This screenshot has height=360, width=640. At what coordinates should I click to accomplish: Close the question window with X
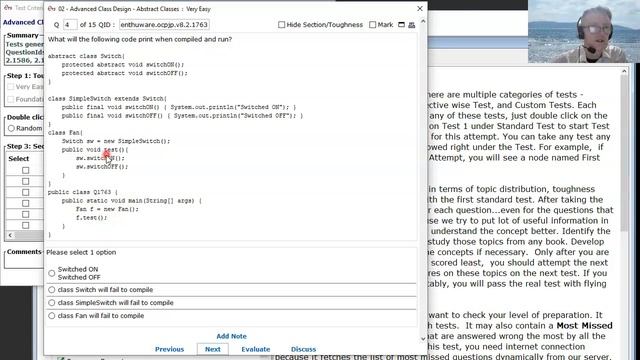coord(420,8)
